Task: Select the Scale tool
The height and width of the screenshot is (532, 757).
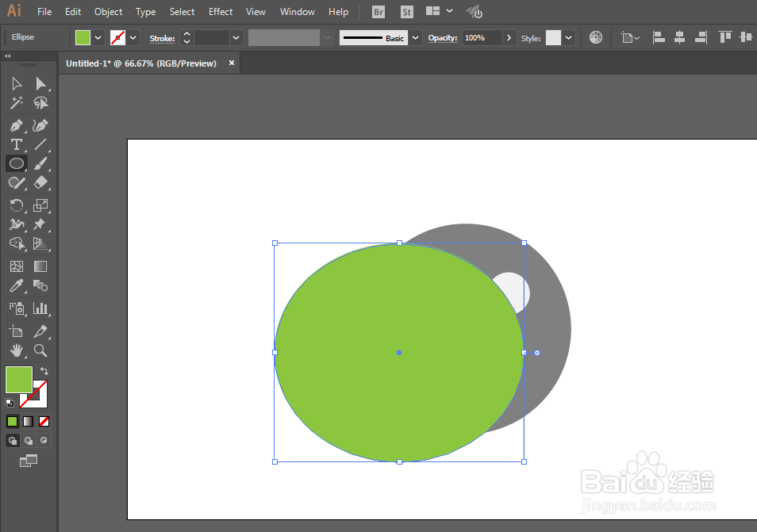Action: coord(40,205)
